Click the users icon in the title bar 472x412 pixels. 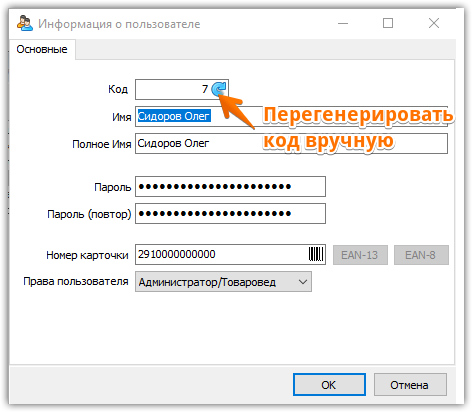(25, 23)
